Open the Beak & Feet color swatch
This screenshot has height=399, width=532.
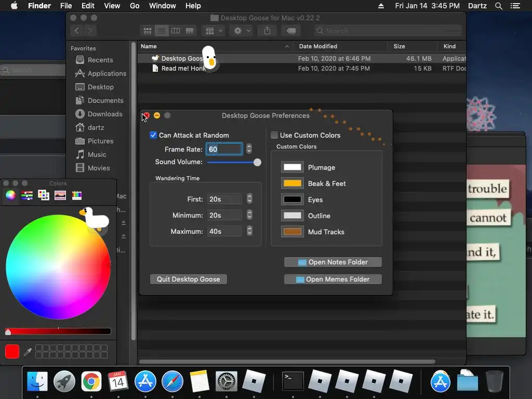coord(292,183)
